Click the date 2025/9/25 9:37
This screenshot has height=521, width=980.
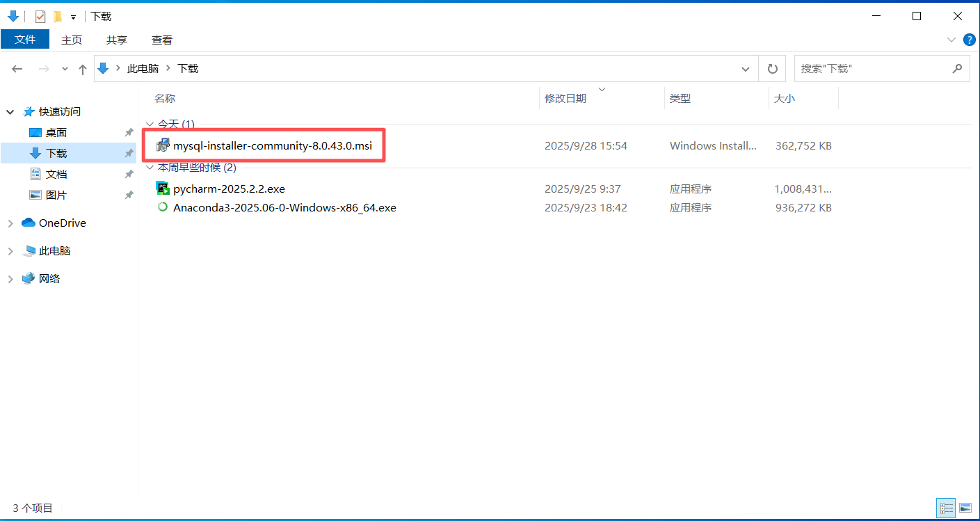[x=582, y=189]
